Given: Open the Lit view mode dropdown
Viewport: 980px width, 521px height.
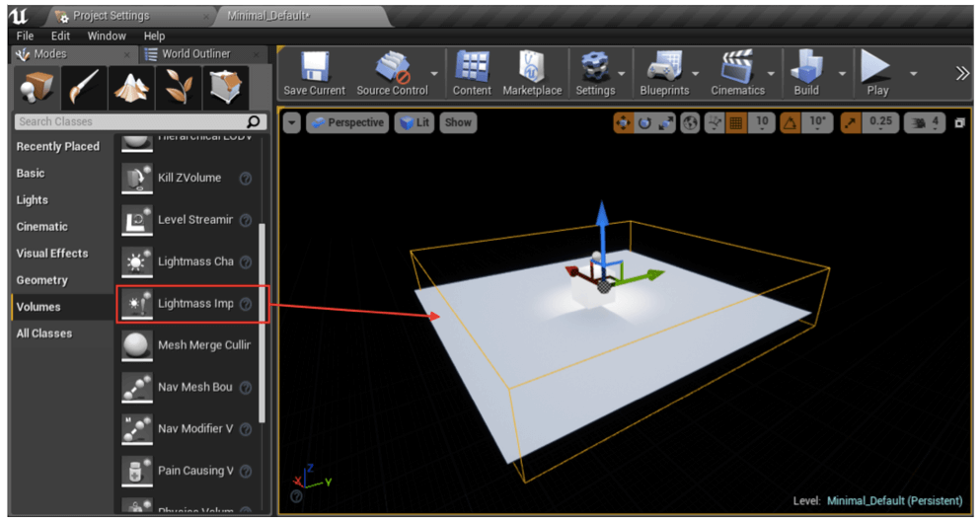Looking at the screenshot, I should (415, 123).
